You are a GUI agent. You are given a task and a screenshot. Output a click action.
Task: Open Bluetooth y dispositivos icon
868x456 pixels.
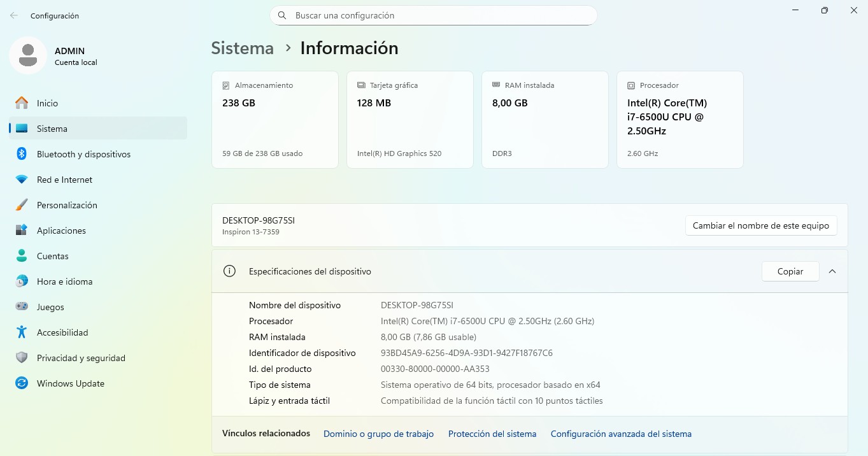22,154
